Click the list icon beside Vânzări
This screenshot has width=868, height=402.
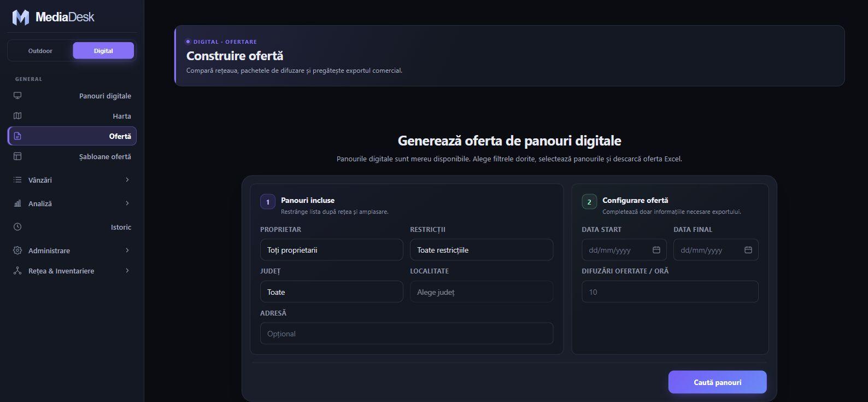click(17, 180)
